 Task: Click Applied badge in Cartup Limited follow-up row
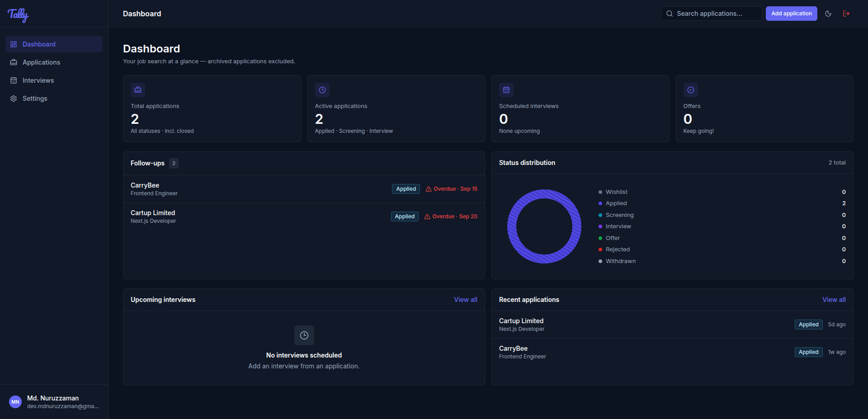405,217
